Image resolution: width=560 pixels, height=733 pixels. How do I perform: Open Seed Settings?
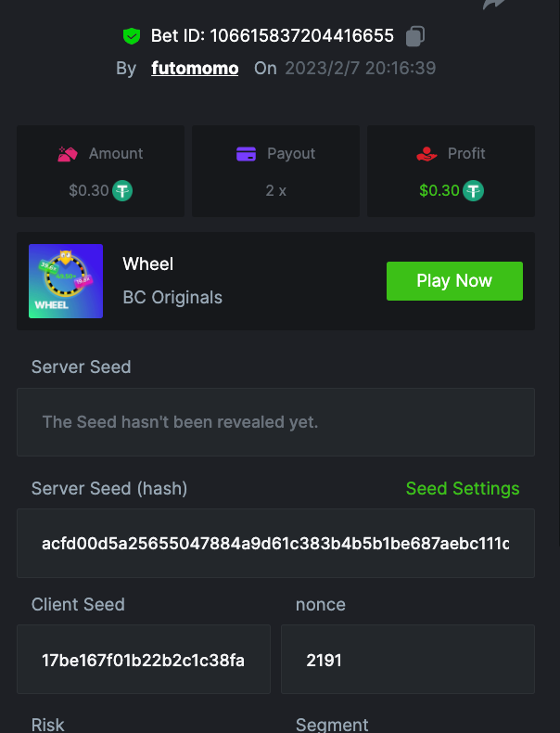(463, 488)
